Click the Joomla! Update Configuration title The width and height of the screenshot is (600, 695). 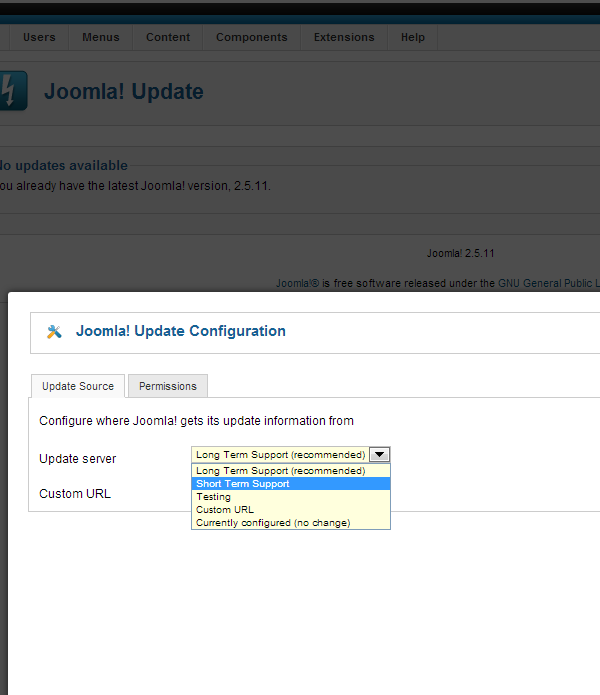click(181, 331)
